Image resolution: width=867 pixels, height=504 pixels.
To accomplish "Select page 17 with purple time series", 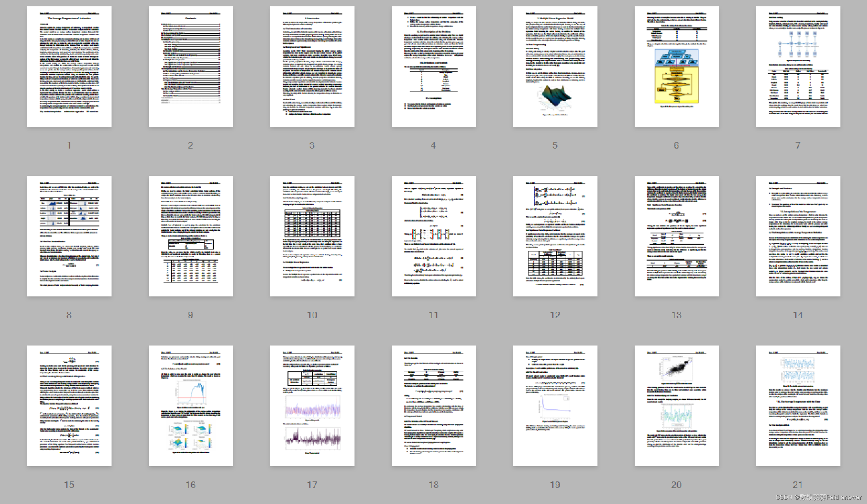I will (312, 406).
